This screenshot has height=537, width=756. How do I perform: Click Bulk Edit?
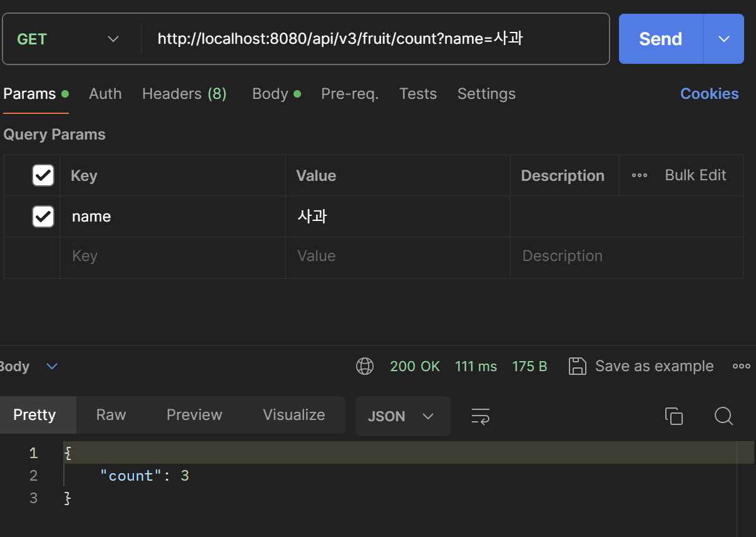coord(695,175)
